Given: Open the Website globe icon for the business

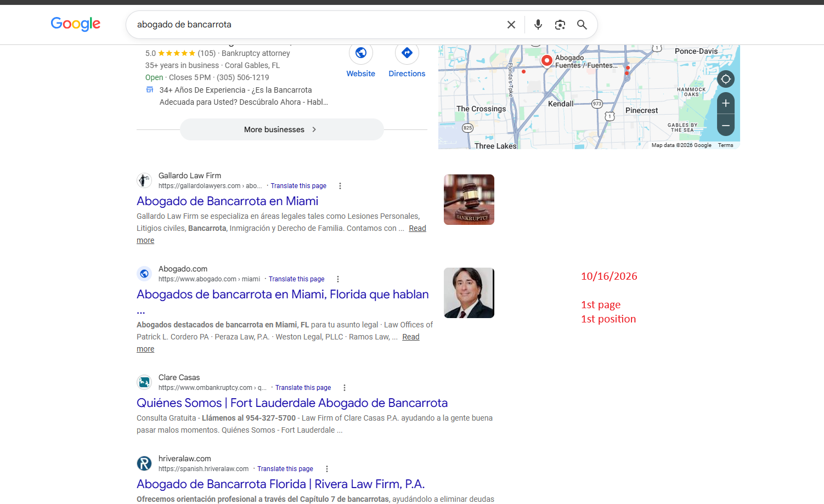Looking at the screenshot, I should pos(361,53).
